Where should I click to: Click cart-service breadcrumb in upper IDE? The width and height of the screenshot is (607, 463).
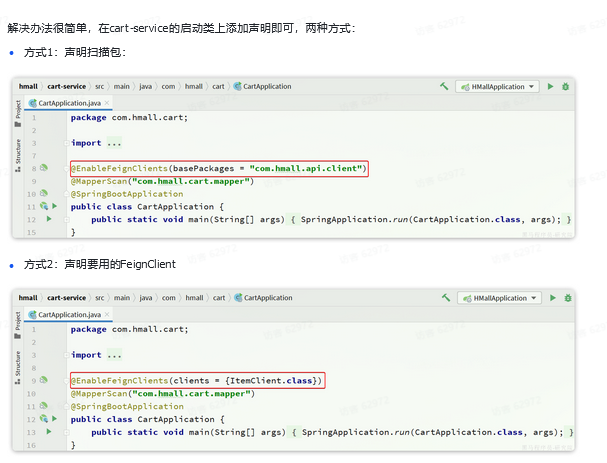pyautogui.click(x=67, y=86)
